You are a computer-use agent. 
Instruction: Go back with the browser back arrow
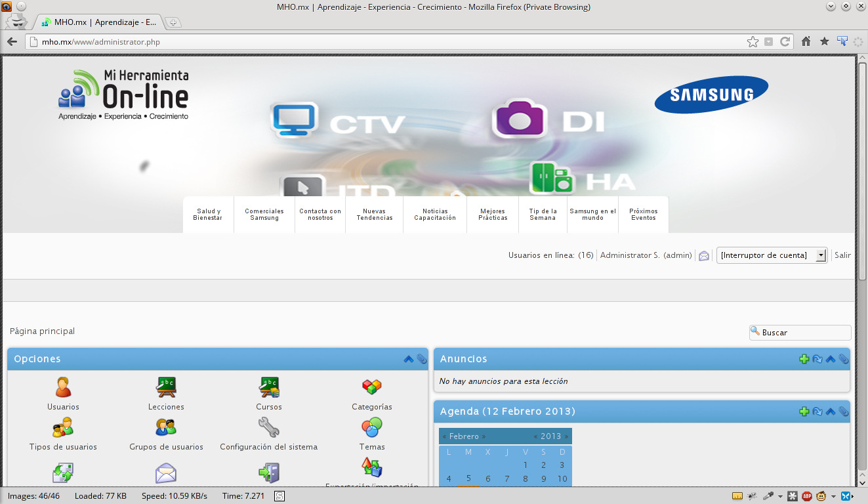point(12,41)
